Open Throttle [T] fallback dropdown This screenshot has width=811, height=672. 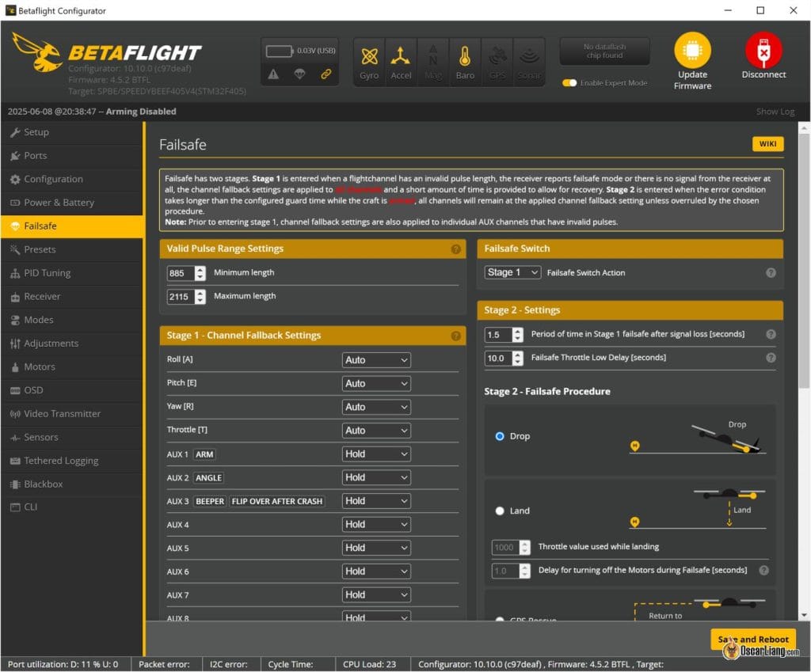pyautogui.click(x=376, y=431)
